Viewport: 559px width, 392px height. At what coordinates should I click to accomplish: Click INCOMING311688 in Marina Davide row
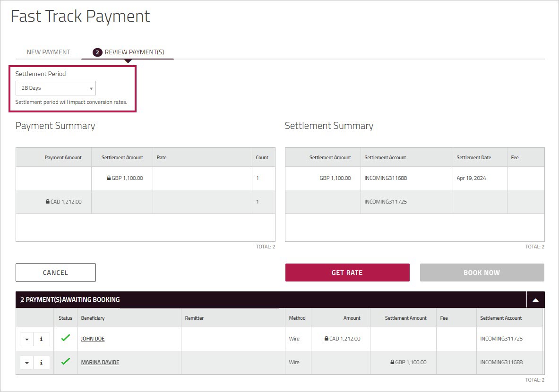(x=501, y=362)
